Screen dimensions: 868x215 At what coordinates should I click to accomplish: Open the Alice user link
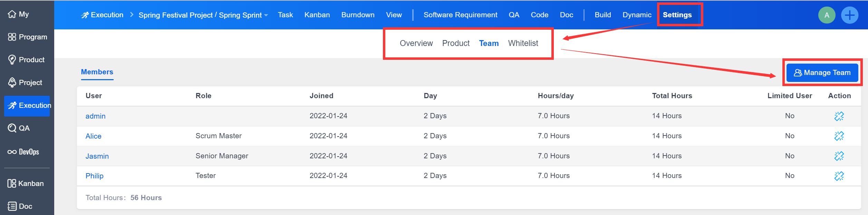pyautogui.click(x=93, y=136)
